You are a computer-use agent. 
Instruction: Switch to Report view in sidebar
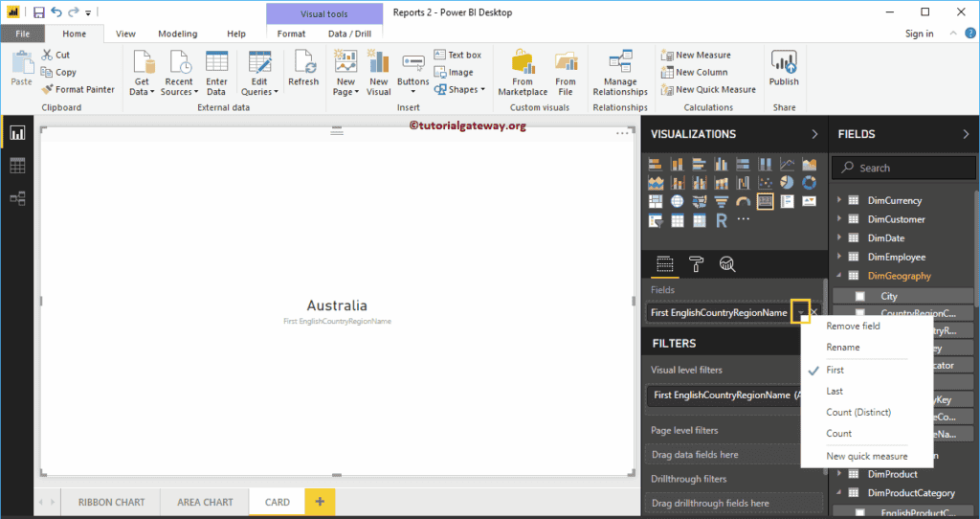point(17,133)
